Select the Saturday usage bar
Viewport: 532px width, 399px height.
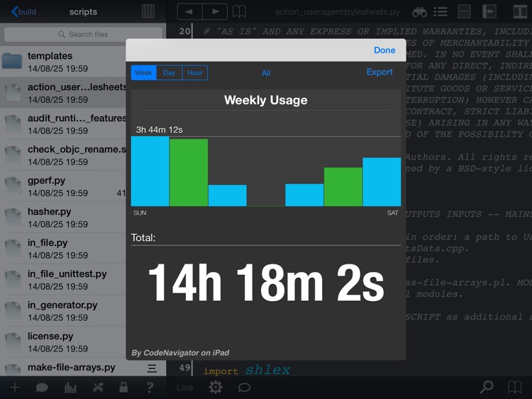click(x=382, y=181)
